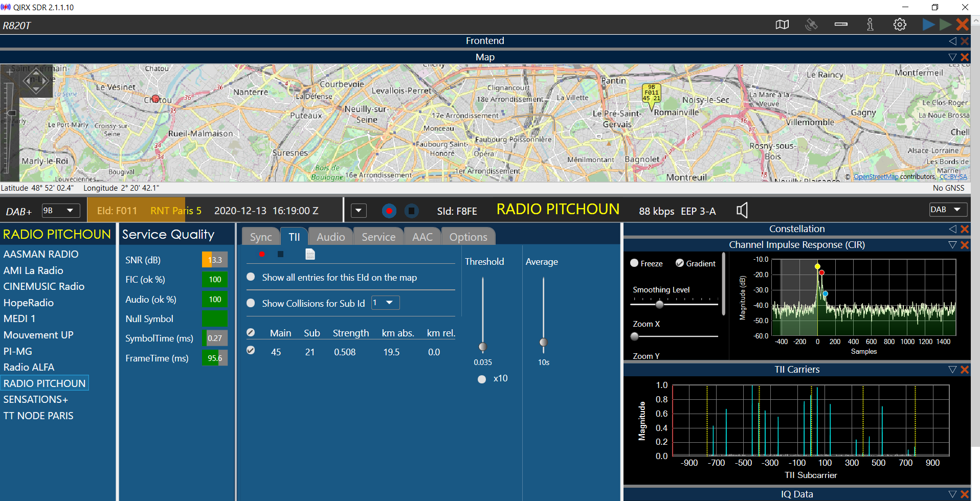Toggle the TII table header check icon
Viewport: 980px width, 501px height.
[x=251, y=332]
